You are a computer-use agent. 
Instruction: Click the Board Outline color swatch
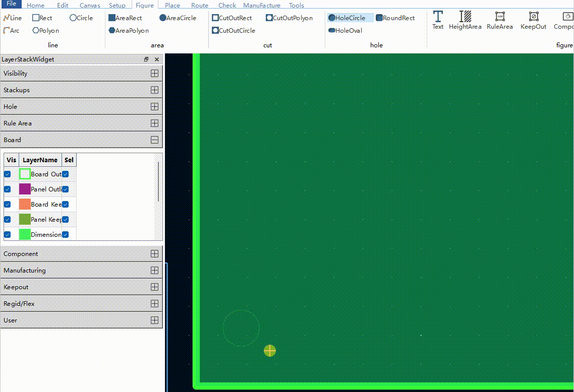click(x=25, y=174)
